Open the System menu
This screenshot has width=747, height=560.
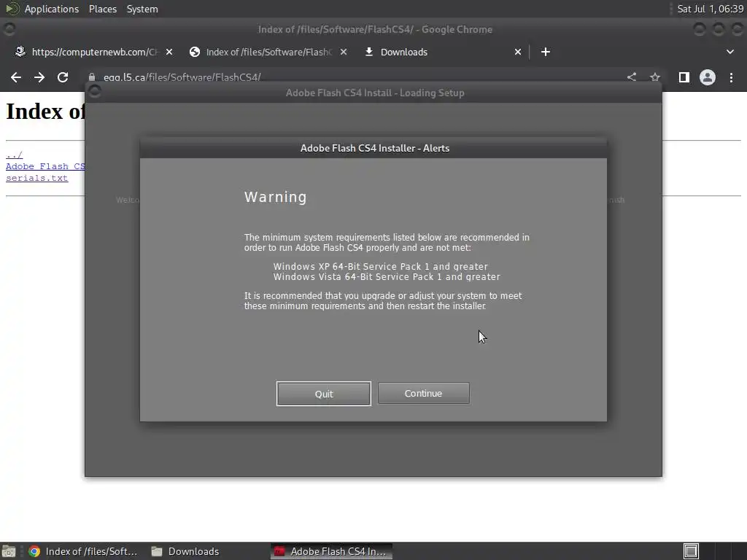[x=142, y=9]
